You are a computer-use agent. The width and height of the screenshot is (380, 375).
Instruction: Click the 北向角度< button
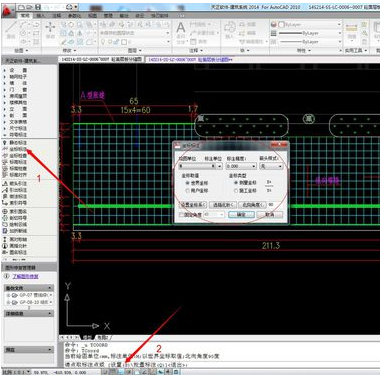click(253, 205)
